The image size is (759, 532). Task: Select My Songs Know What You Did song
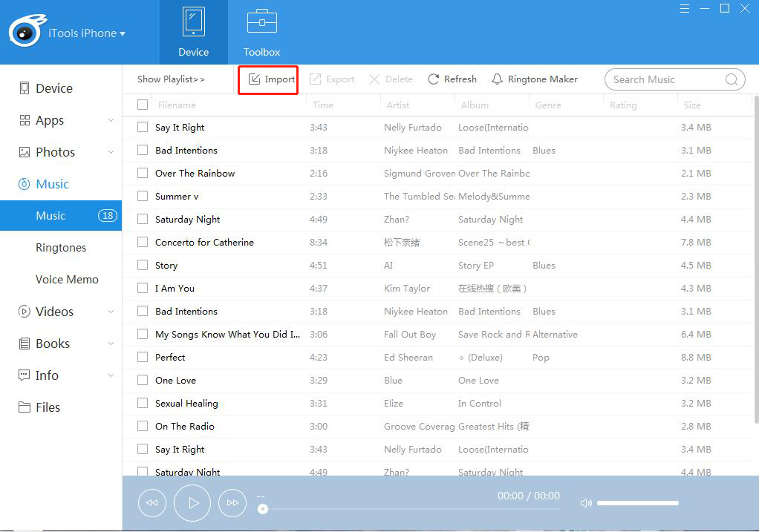tap(227, 334)
